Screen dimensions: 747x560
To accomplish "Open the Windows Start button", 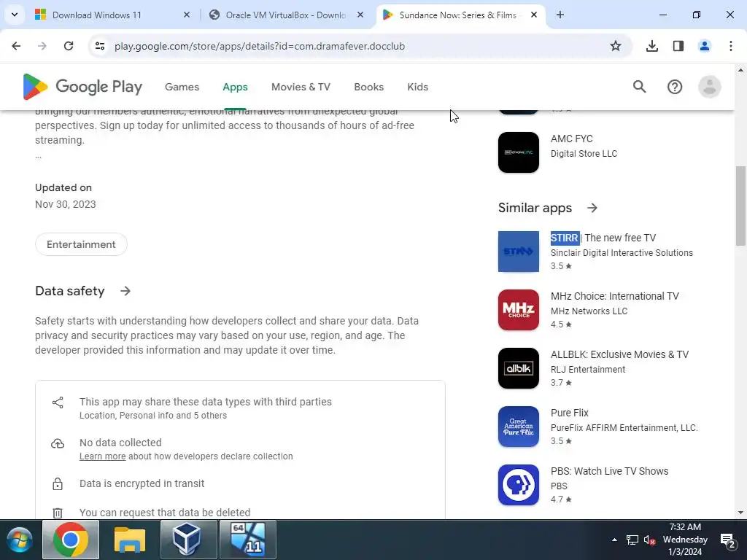I will pyautogui.click(x=20, y=540).
